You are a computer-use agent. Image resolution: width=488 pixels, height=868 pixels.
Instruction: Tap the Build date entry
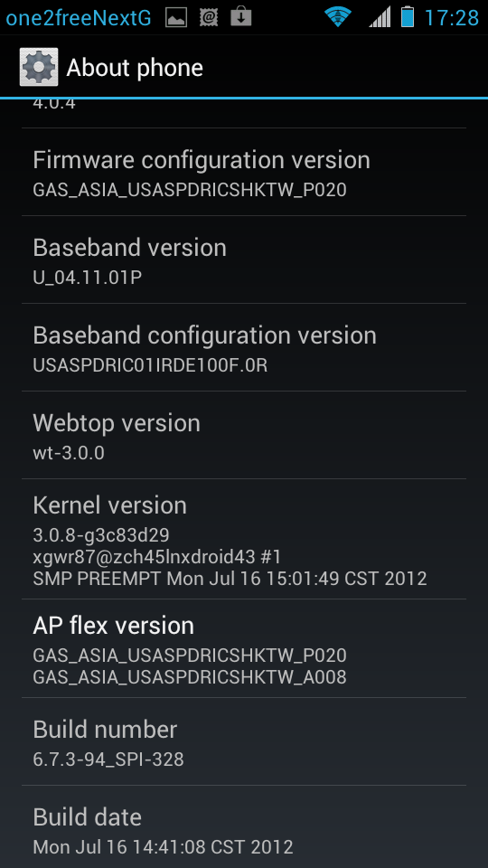pyautogui.click(x=244, y=827)
